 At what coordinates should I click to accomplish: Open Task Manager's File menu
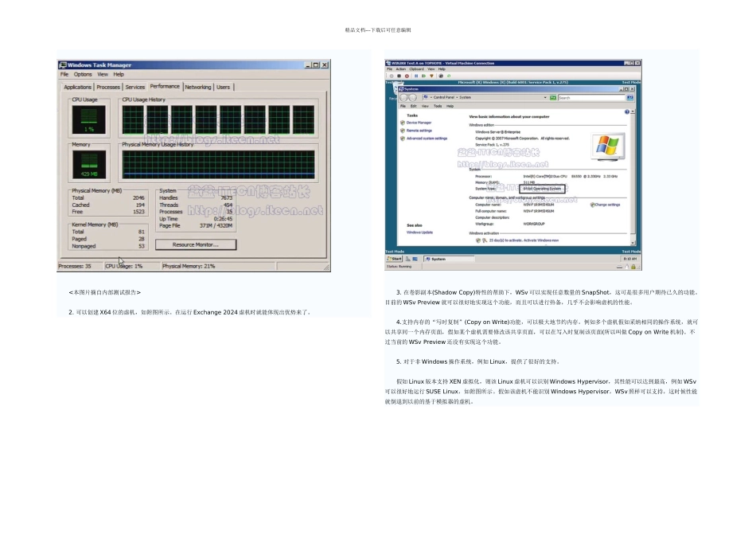coord(64,74)
